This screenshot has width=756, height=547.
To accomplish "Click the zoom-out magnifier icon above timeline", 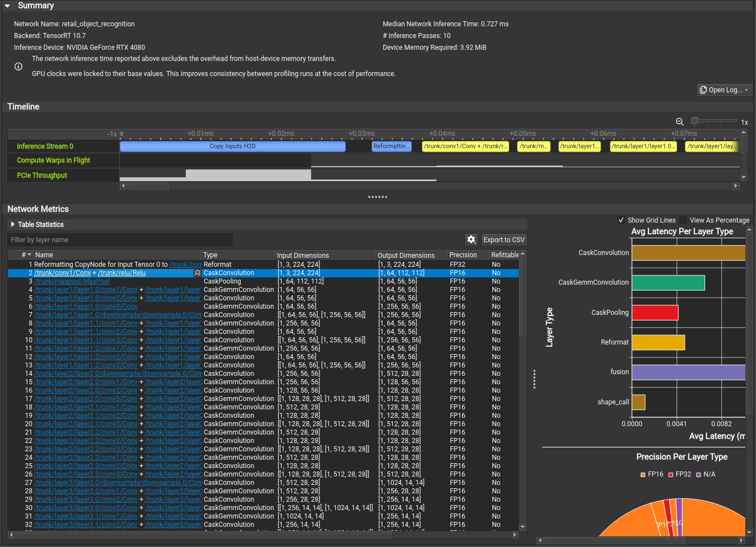I will tap(679, 121).
